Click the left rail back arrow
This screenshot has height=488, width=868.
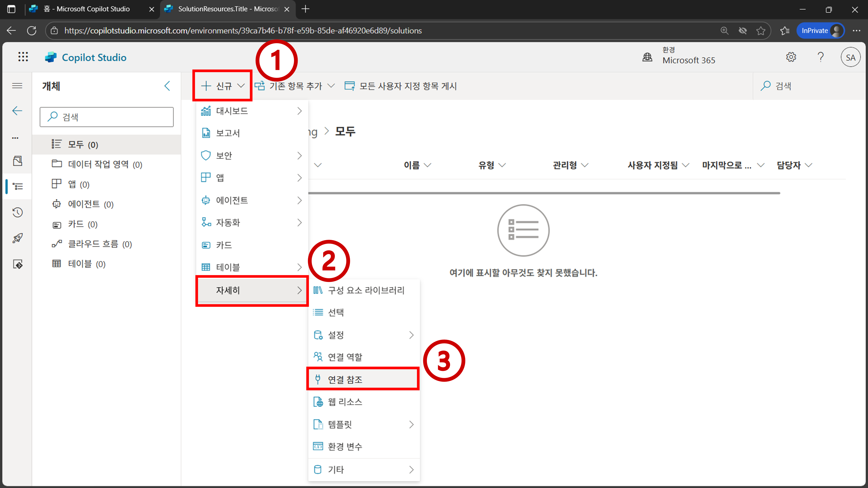pyautogui.click(x=17, y=111)
